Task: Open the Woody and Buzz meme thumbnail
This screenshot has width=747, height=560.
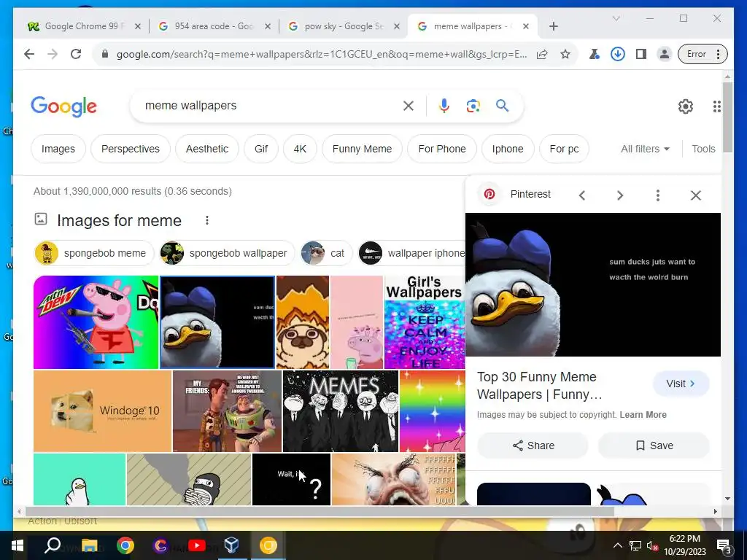Action: point(228,411)
